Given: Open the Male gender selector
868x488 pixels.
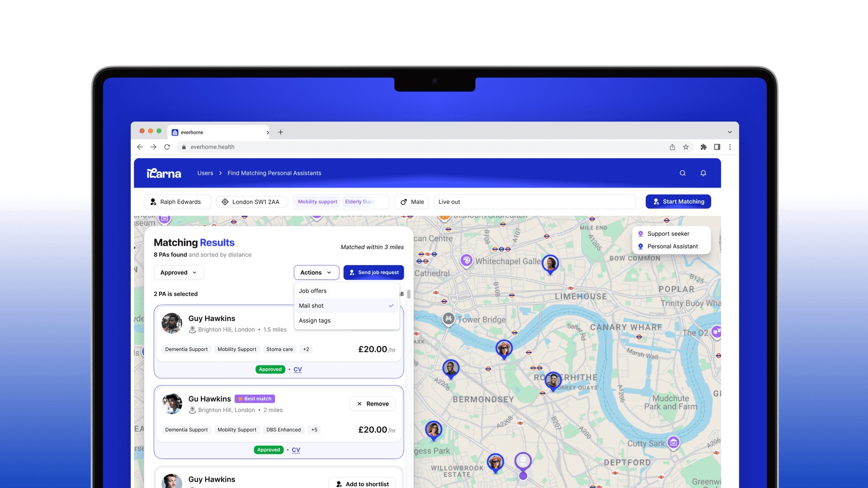Looking at the screenshot, I should click(x=412, y=202).
